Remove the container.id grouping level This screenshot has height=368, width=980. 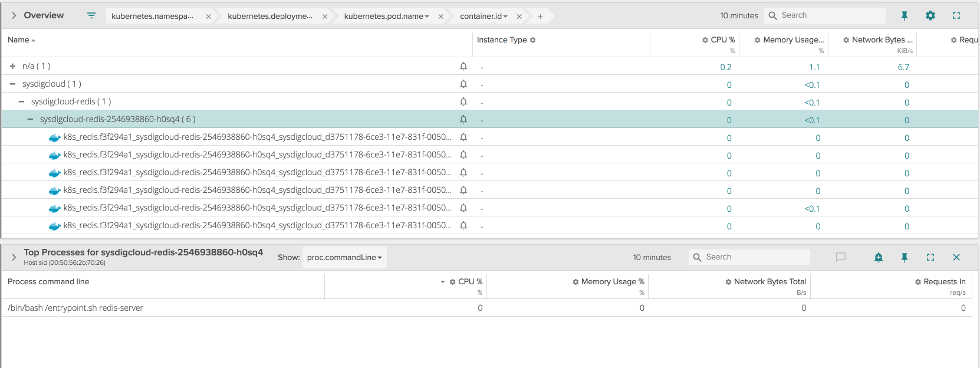click(x=519, y=17)
